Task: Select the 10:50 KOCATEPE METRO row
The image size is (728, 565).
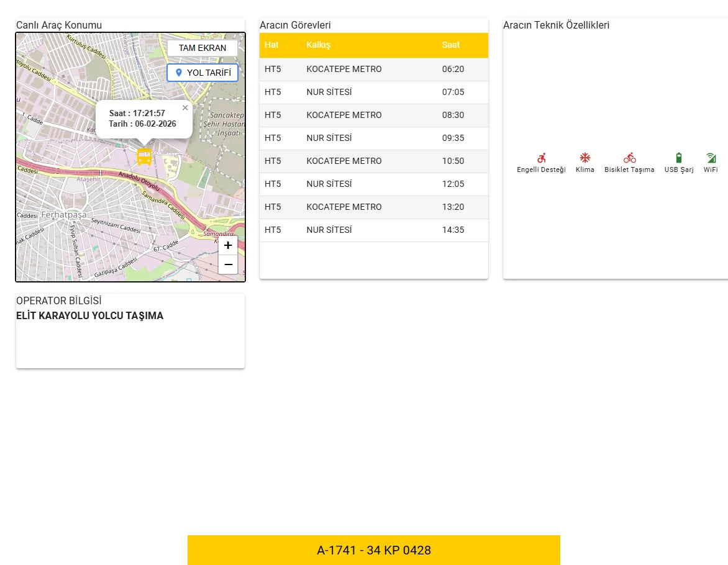Action: pos(373,161)
